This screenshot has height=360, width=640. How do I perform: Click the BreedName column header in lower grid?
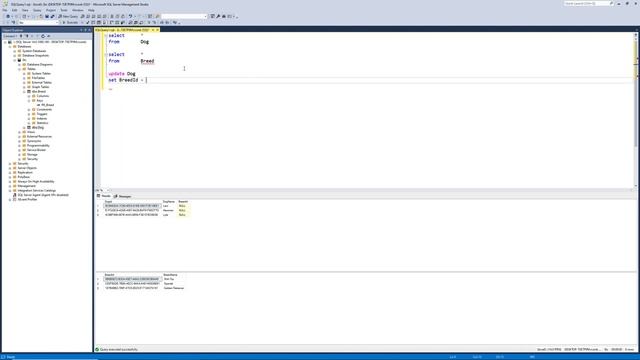click(170, 275)
